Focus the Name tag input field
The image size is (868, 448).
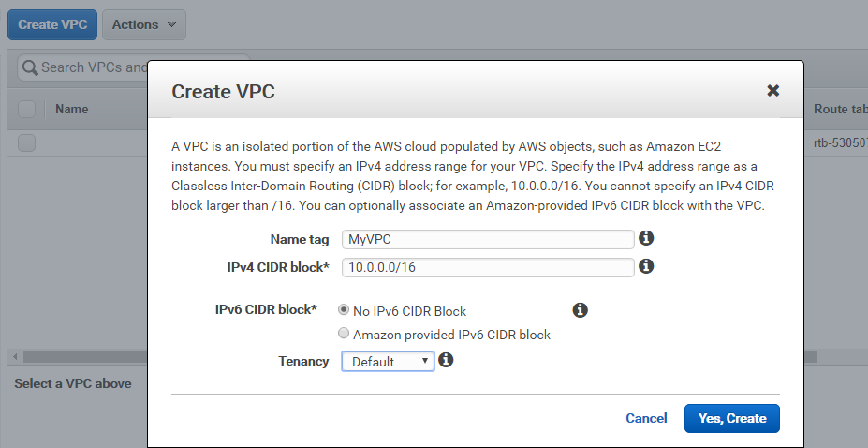(x=488, y=239)
